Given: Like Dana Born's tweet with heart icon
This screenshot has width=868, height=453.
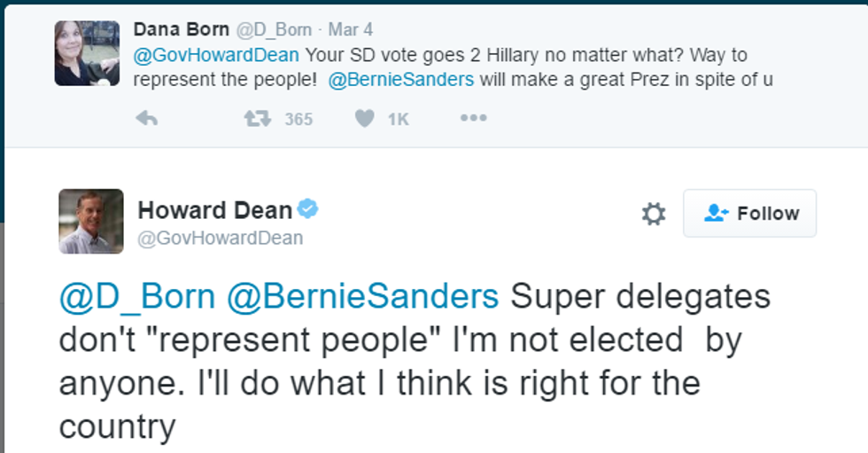Looking at the screenshot, I should pos(364,118).
